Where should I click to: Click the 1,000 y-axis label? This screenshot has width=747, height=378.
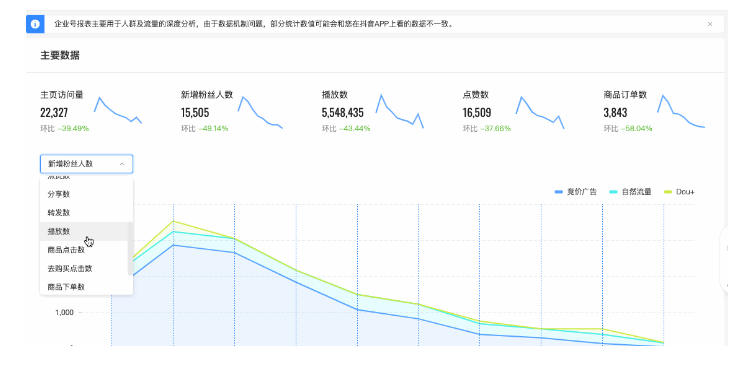pos(64,313)
